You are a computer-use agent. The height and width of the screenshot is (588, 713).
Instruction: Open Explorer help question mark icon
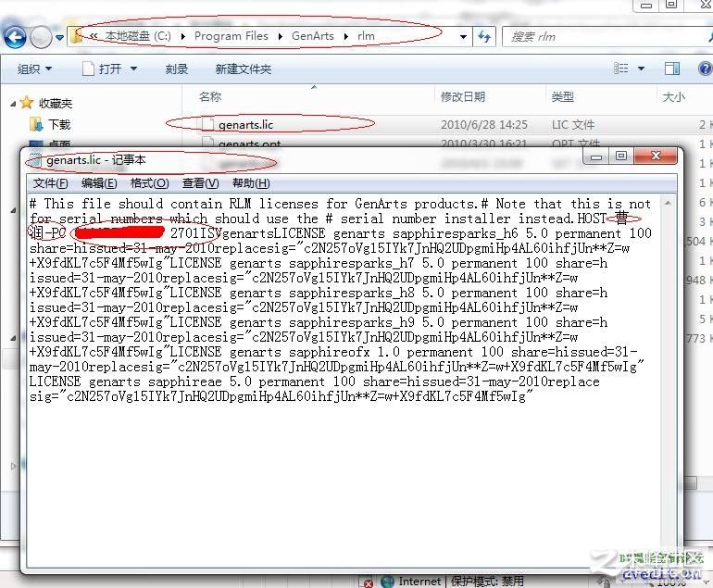pyautogui.click(x=705, y=69)
